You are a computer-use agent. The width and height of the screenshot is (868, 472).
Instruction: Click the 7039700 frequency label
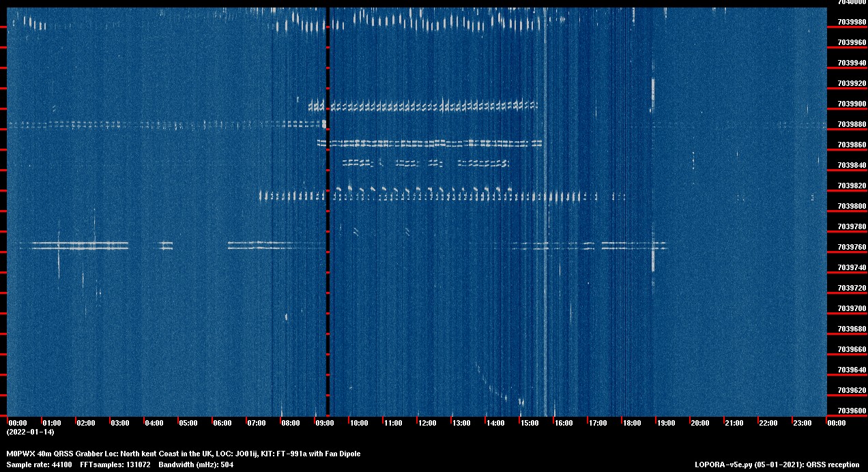tap(852, 308)
